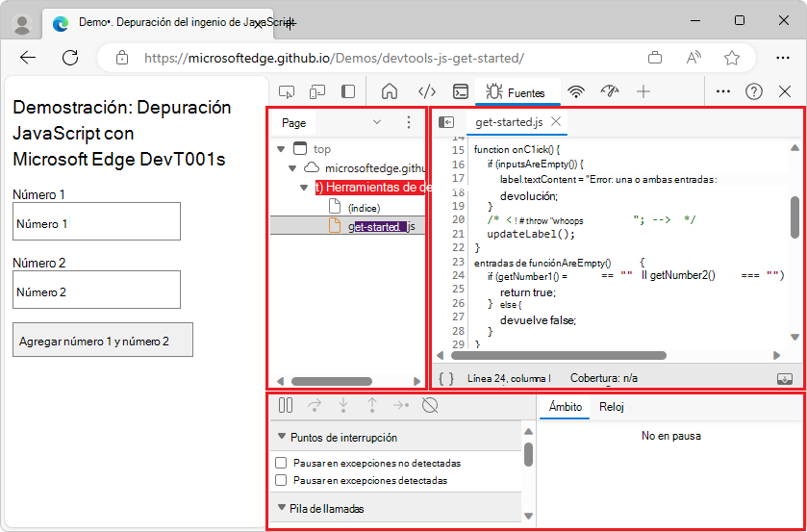The height and width of the screenshot is (532, 807).
Task: Open the Console tool icon
Action: pos(460,91)
